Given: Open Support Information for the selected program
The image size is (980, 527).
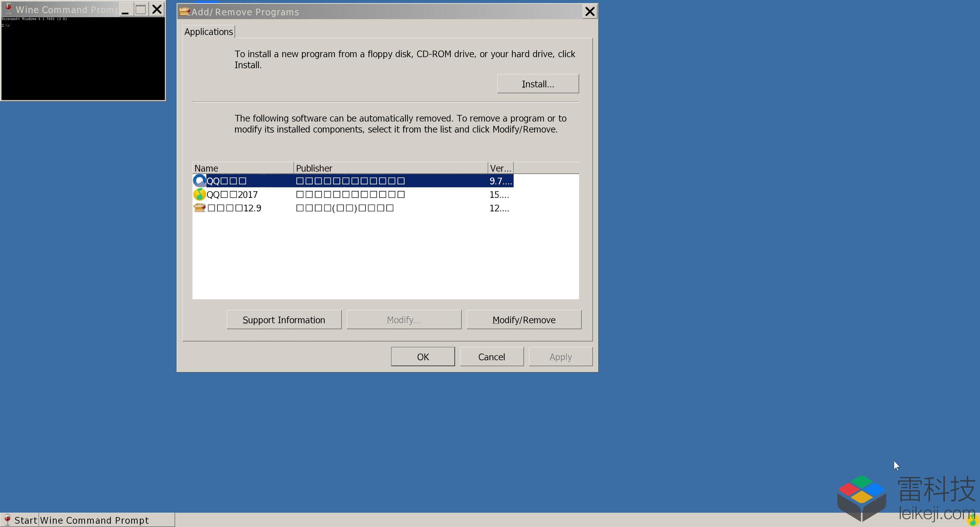Looking at the screenshot, I should (284, 320).
